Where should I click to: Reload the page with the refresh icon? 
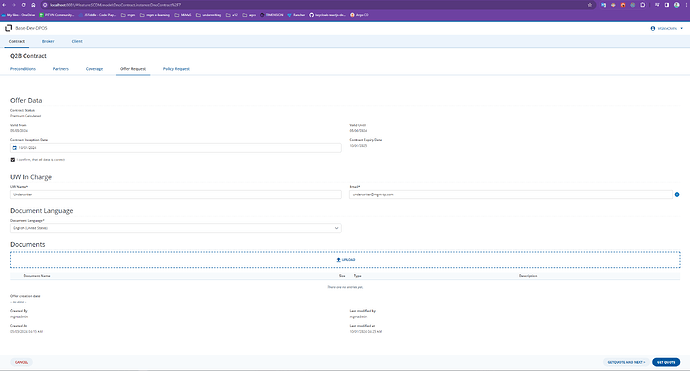(x=23, y=5)
